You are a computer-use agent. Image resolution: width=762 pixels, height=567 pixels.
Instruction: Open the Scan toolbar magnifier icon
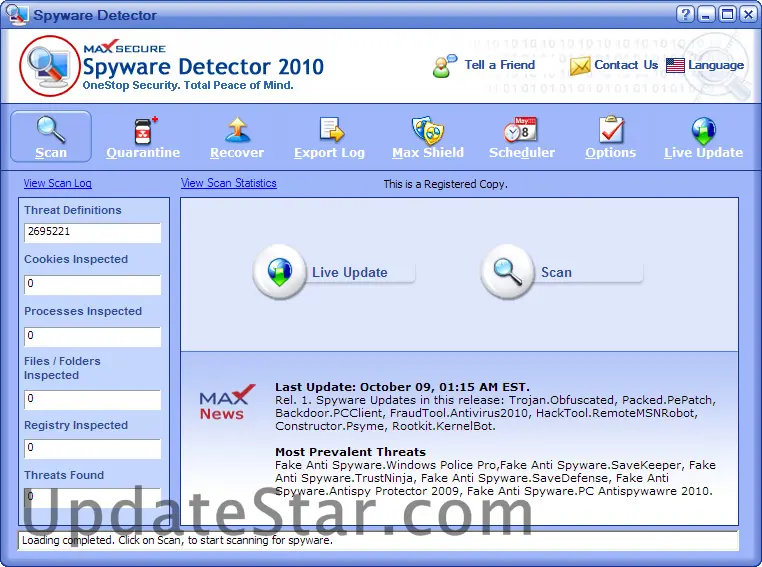coord(51,130)
